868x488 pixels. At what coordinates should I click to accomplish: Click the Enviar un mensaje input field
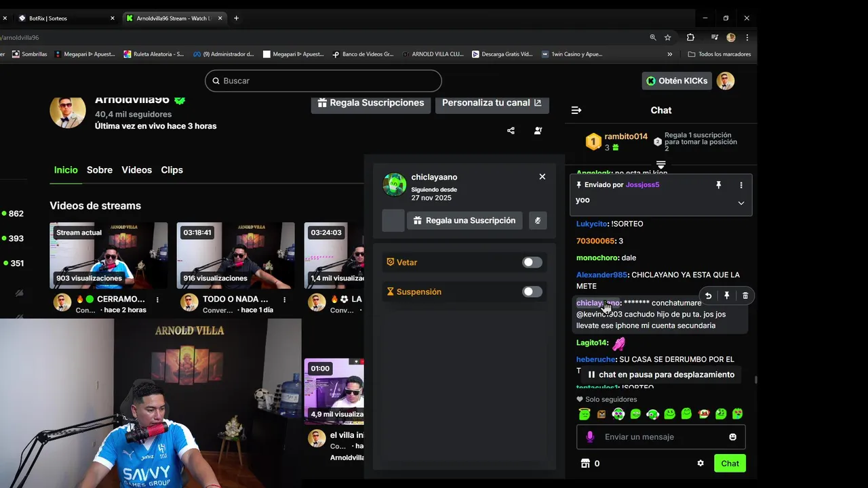pos(661,437)
